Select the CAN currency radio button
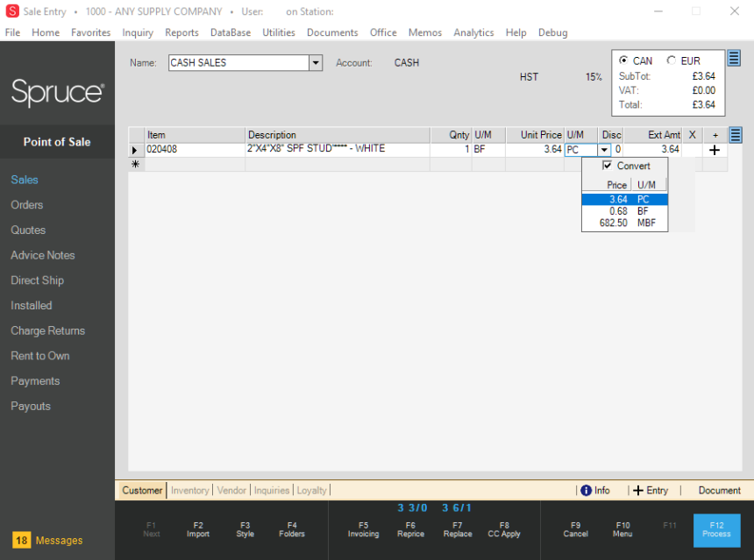The height and width of the screenshot is (560, 754). [x=623, y=60]
